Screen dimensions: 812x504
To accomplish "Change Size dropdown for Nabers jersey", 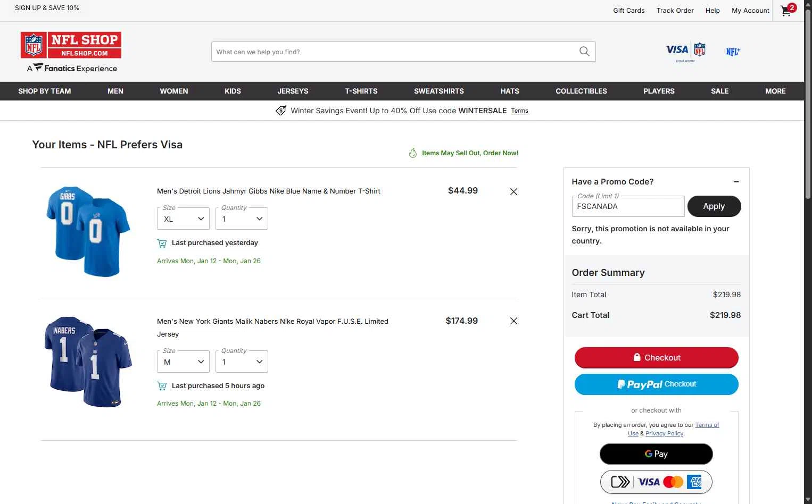I will click(184, 362).
